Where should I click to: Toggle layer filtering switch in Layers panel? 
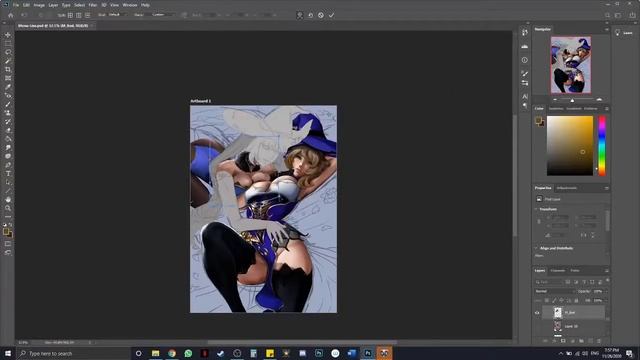coord(607,281)
